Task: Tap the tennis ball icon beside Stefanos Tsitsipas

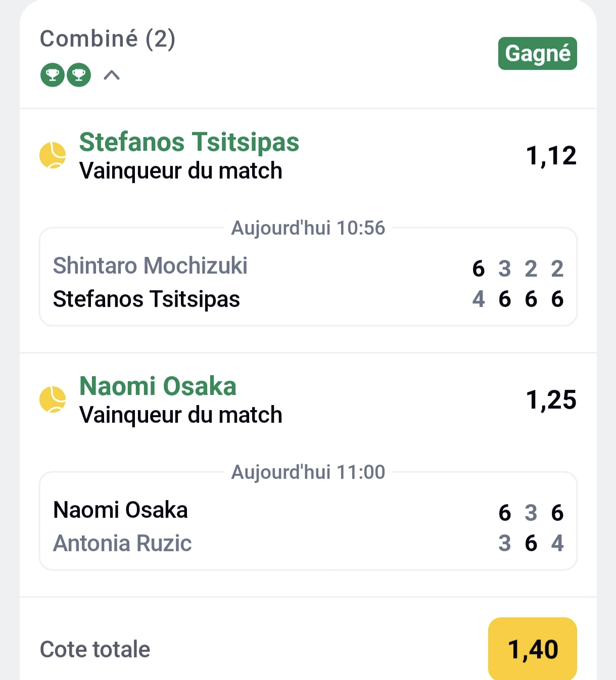Action: tap(53, 155)
